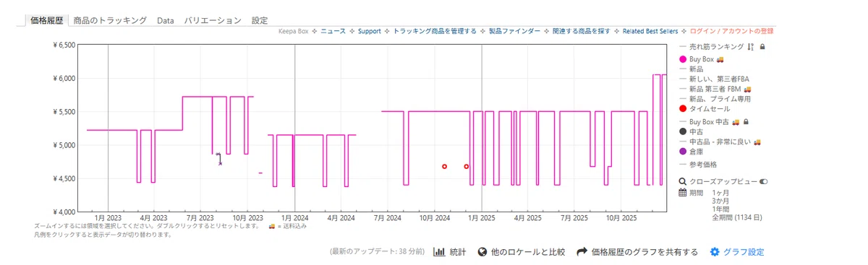Click the Keepa Box label

(x=294, y=31)
